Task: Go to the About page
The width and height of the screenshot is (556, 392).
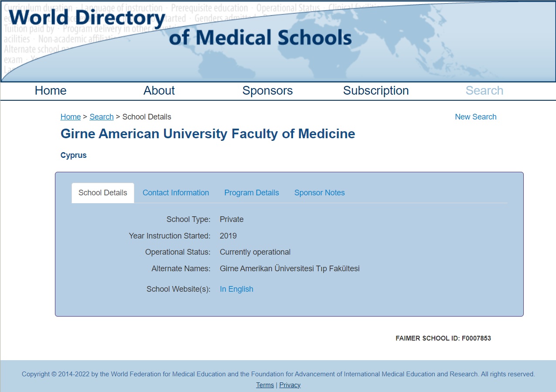Action: (159, 91)
